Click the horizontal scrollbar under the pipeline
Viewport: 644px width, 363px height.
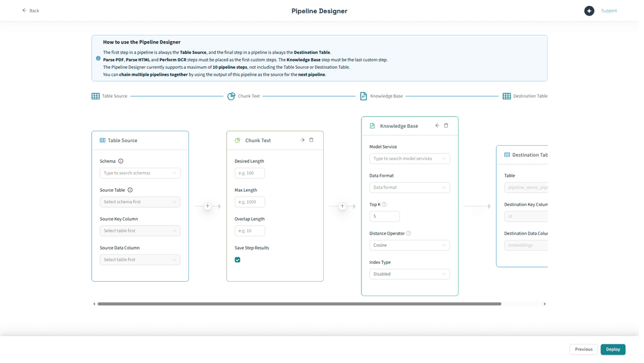click(x=299, y=304)
